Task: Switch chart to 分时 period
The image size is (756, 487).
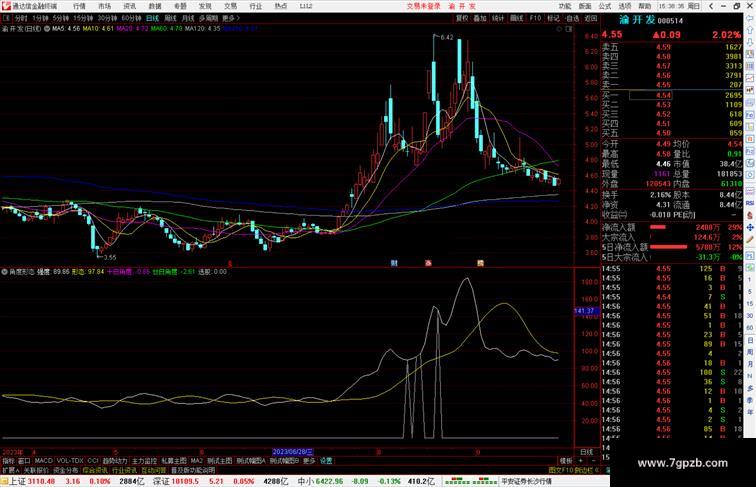Action: click(x=21, y=18)
